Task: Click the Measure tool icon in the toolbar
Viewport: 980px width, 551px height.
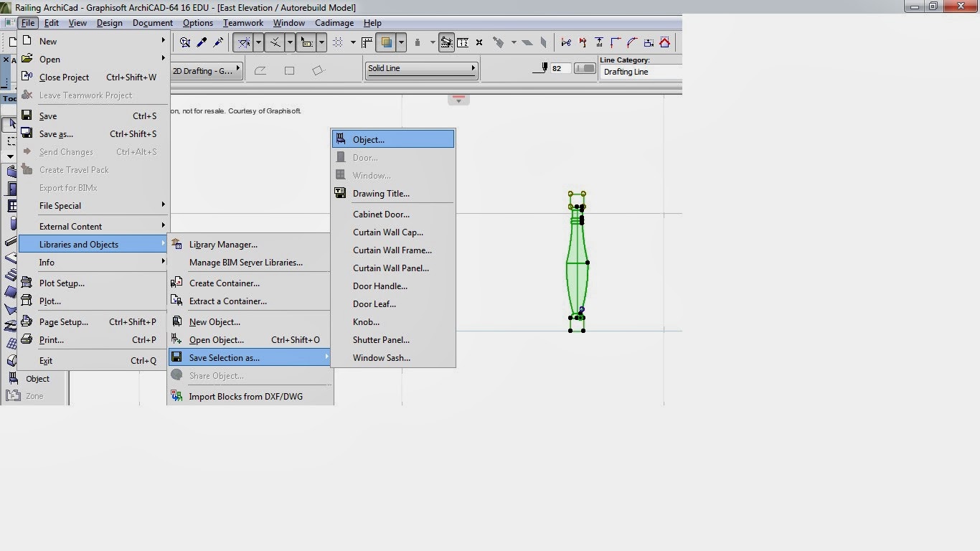Action: coord(463,42)
